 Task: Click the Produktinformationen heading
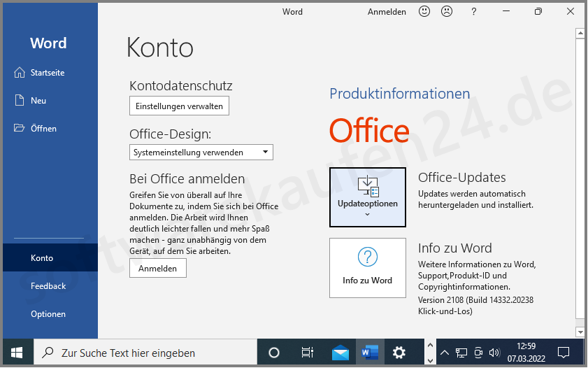point(400,94)
